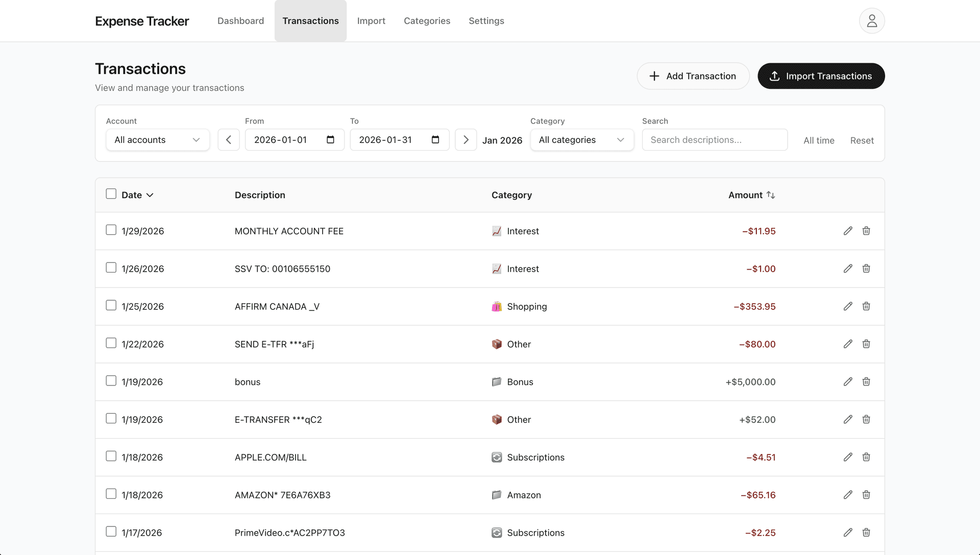Open the user profile icon
The image size is (980, 555).
pyautogui.click(x=872, y=20)
